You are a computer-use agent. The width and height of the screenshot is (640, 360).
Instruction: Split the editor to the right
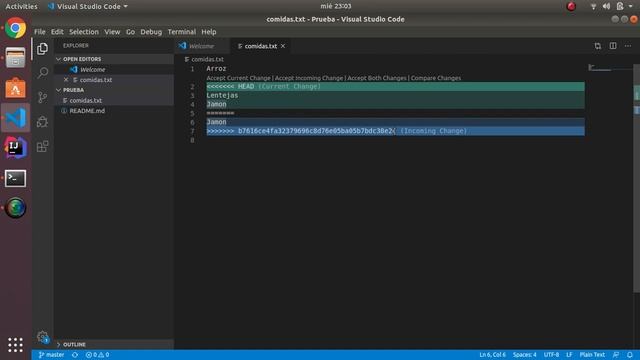point(613,46)
